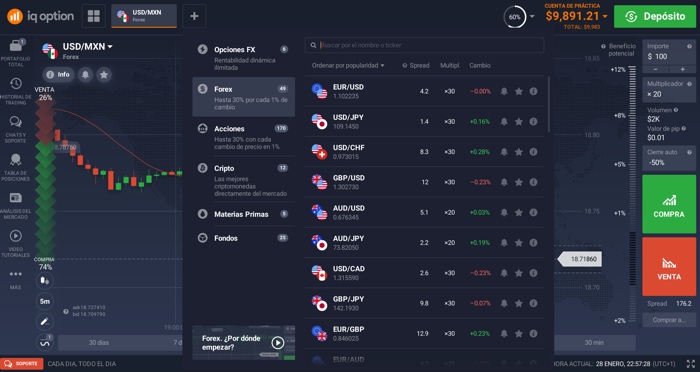Open Comprar a... pending order option
The height and width of the screenshot is (372, 700).
[x=669, y=320]
